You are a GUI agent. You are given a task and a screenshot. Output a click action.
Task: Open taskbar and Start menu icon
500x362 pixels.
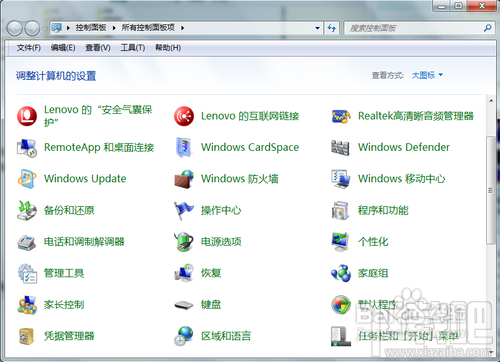(340, 336)
